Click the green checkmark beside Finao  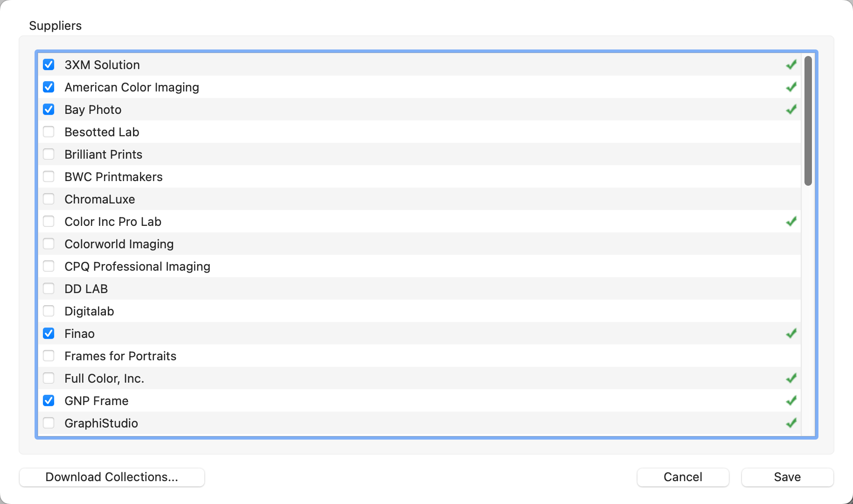click(791, 334)
